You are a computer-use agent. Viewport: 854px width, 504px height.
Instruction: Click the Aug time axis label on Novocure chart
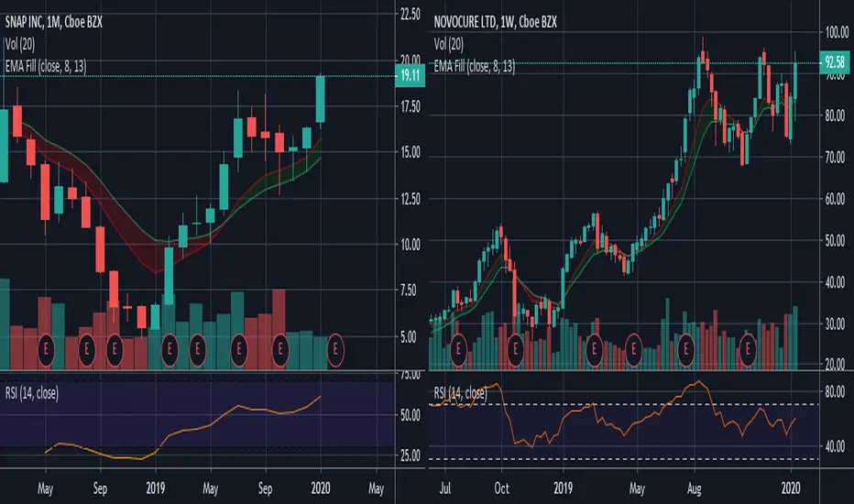695,488
